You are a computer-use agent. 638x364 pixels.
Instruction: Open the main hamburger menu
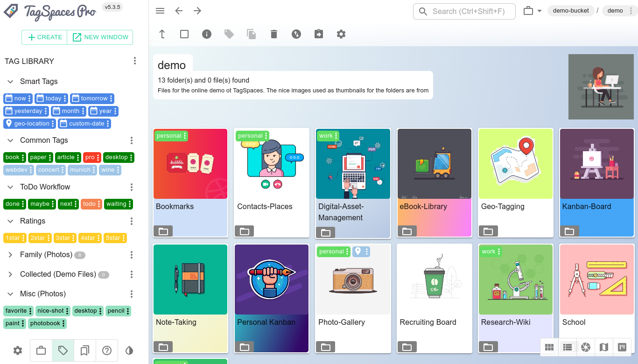(x=160, y=10)
